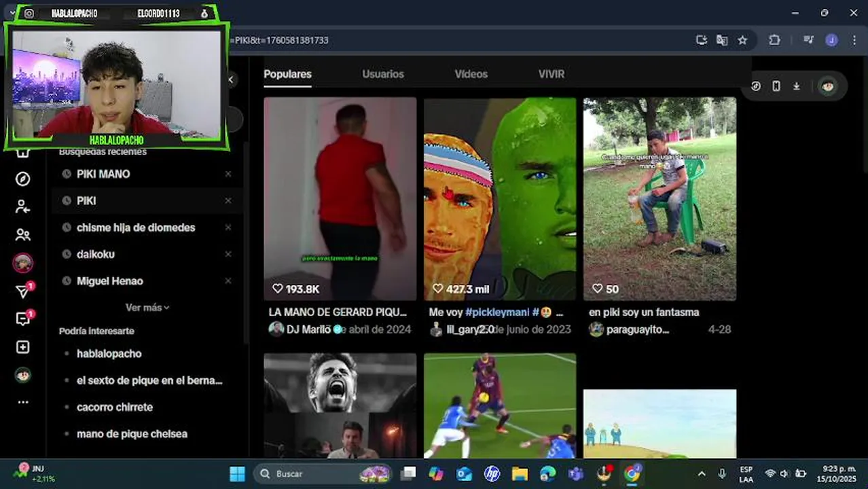The image size is (868, 489).
Task: Click the #pickleymani hashtag link
Action: click(x=497, y=312)
